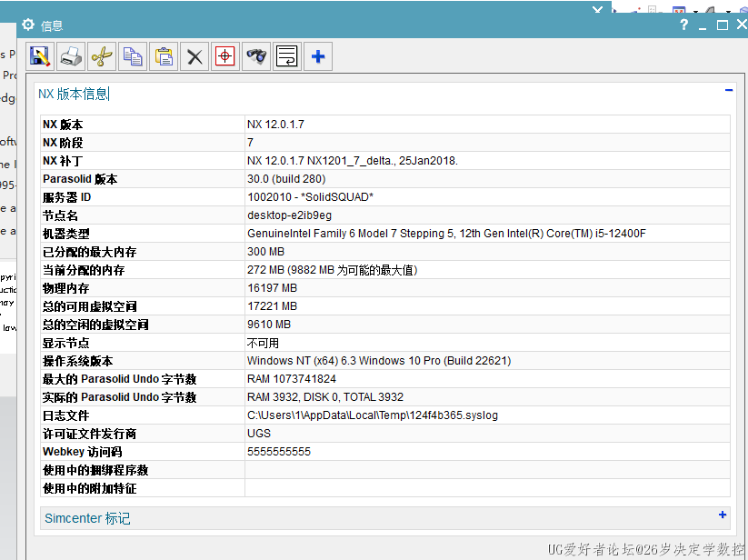Screen dimensions: 748x560
Task: Click the Webkey 访问码 row label
Action: point(82,451)
